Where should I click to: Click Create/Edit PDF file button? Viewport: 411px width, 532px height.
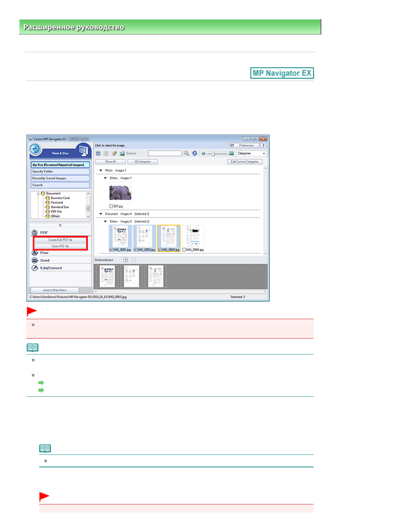point(60,240)
